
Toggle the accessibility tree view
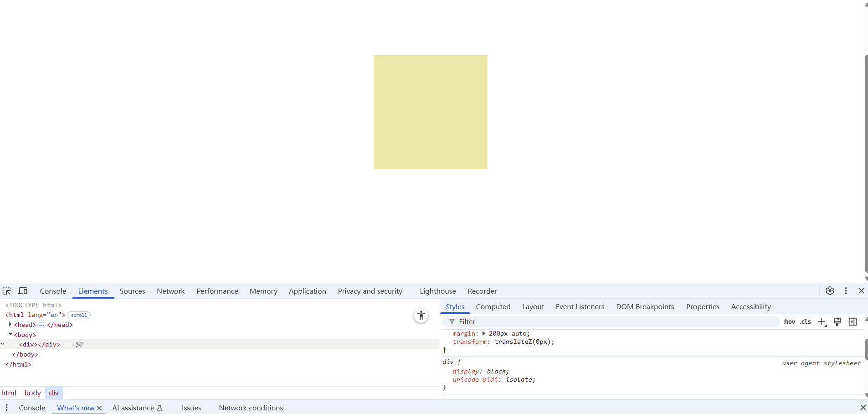421,315
